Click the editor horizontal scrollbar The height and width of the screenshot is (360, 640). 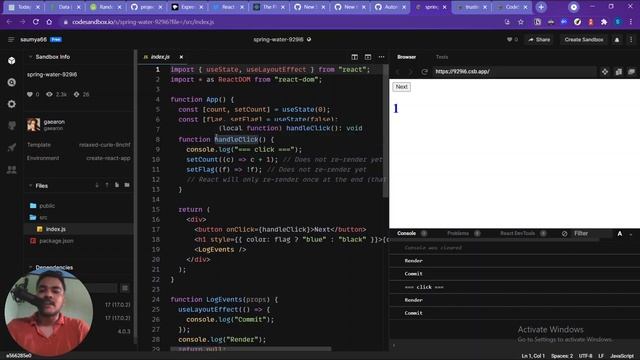tap(251, 349)
